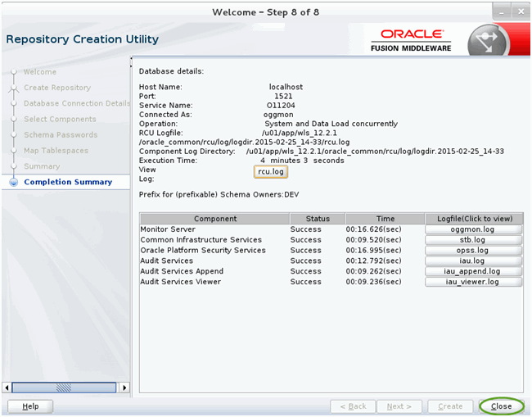
Task: Open the iau_viewer.log logfile
Action: pyautogui.click(x=473, y=282)
